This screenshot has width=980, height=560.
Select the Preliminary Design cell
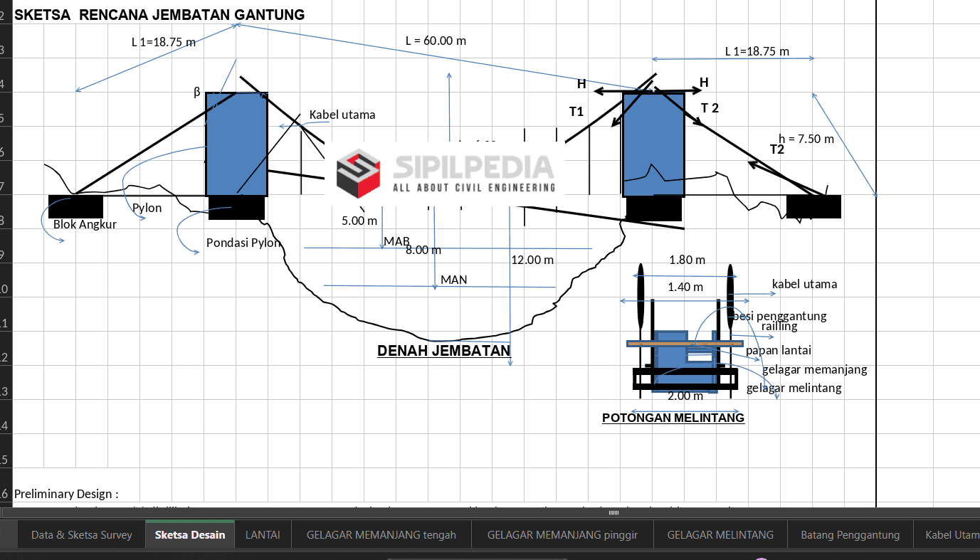(66, 494)
